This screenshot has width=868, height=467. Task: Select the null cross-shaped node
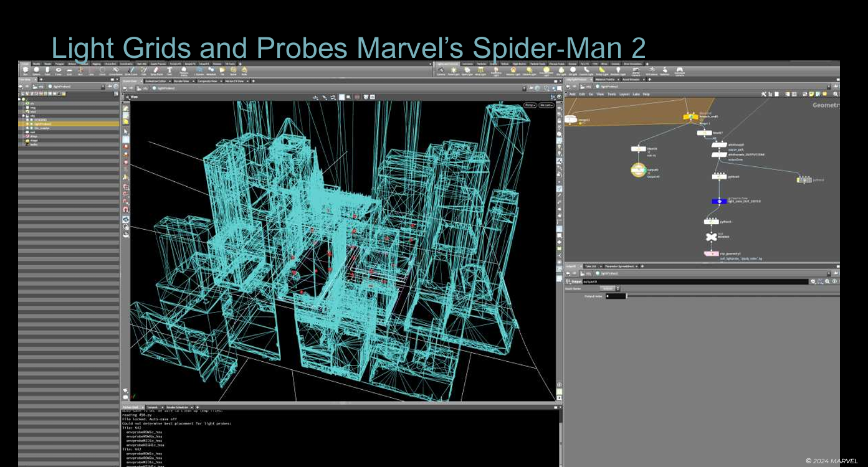pos(710,237)
